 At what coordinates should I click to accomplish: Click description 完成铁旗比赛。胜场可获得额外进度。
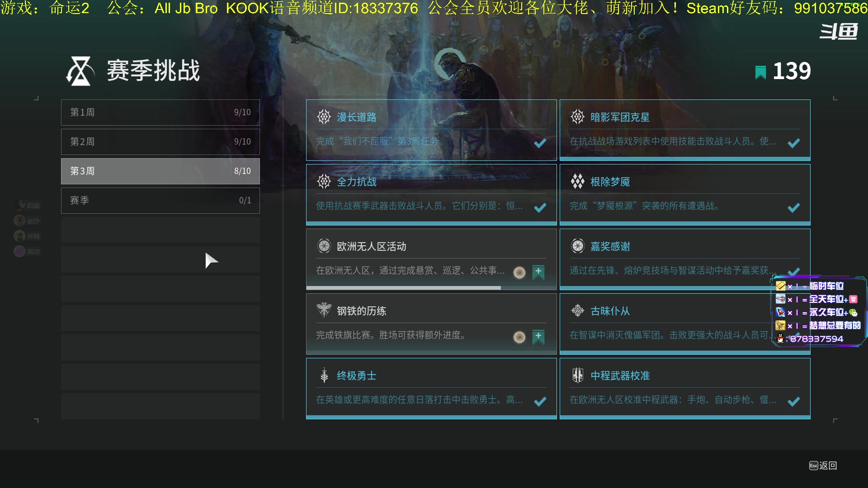(391, 335)
